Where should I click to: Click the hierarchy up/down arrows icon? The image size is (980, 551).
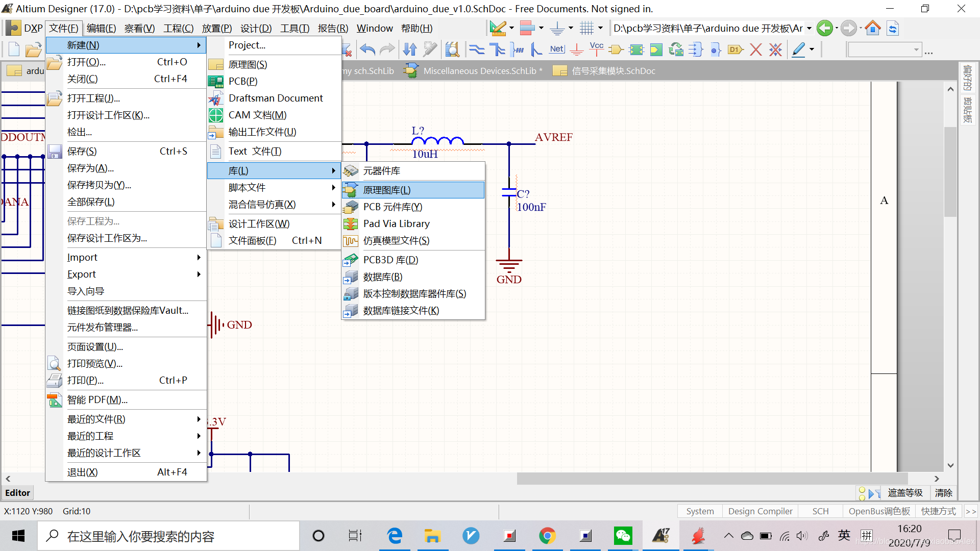410,49
